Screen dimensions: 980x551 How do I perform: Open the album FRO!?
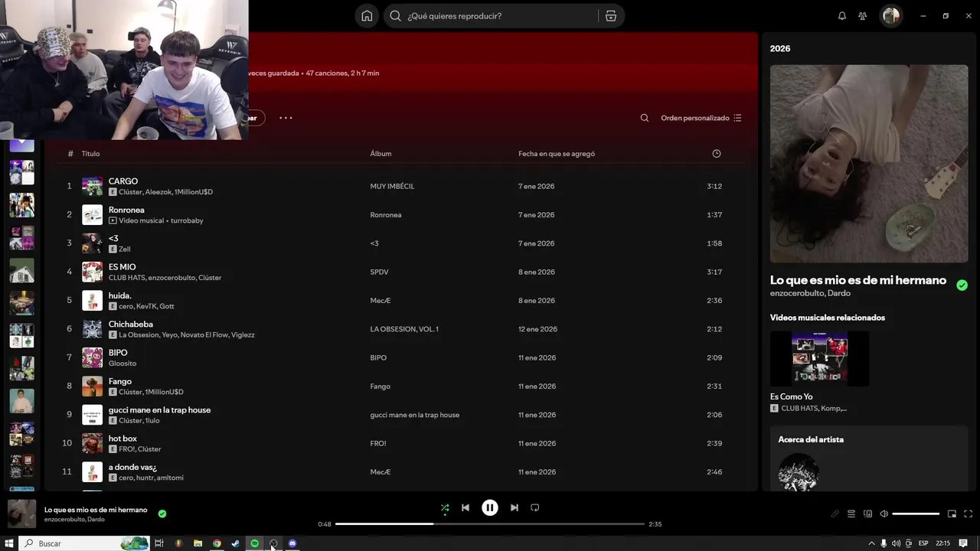[378, 444]
